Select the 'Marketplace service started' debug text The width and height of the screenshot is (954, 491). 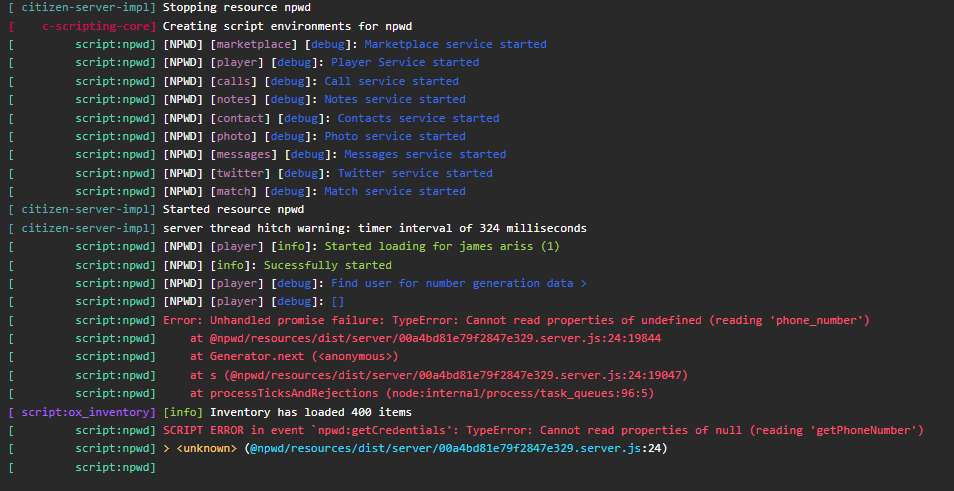click(455, 44)
